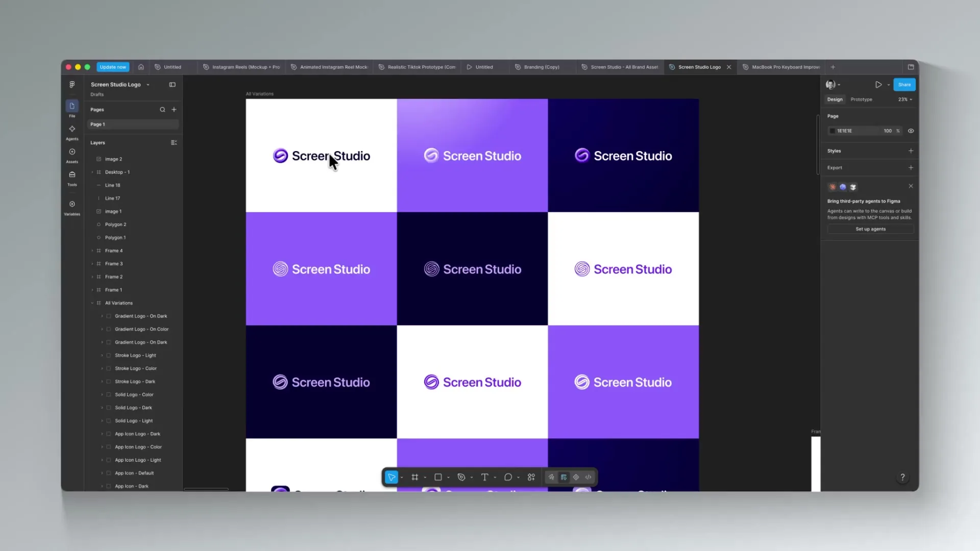The width and height of the screenshot is (980, 551).
Task: Open the help question mark button
Action: click(902, 477)
